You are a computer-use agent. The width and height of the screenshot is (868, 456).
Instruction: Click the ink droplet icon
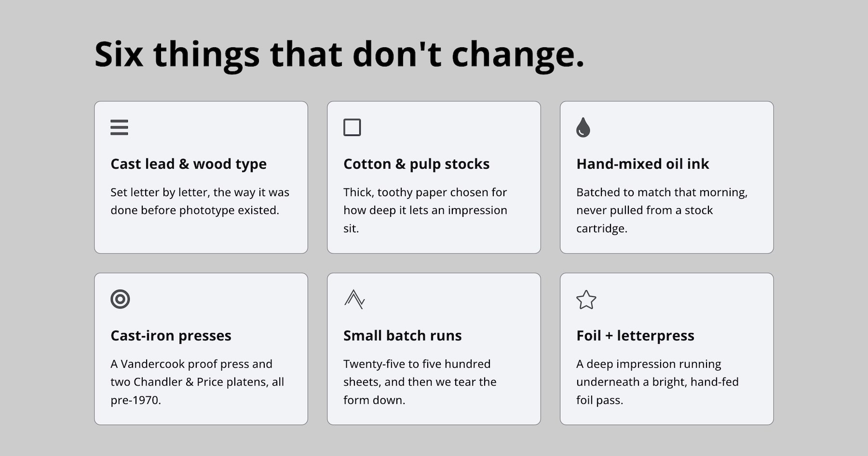[583, 127]
